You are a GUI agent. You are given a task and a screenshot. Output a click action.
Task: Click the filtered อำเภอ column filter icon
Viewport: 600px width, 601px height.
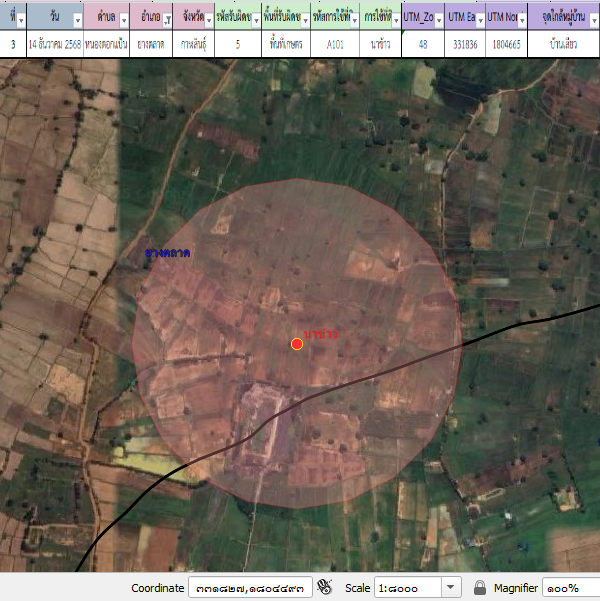pos(166,21)
